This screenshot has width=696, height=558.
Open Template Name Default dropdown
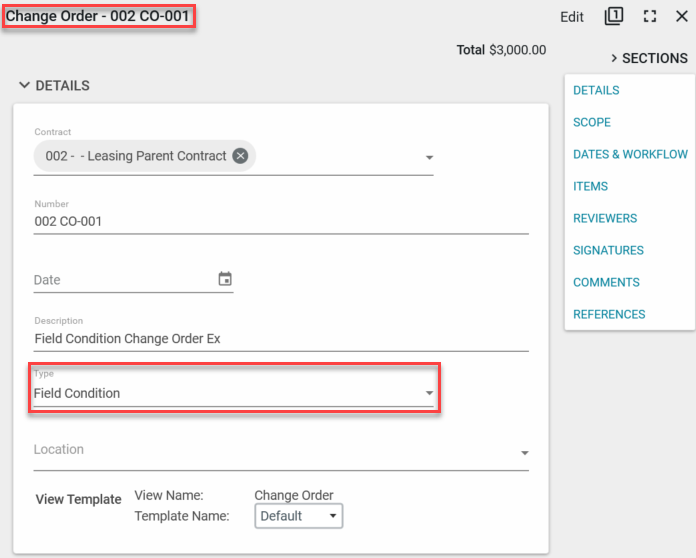coord(299,516)
